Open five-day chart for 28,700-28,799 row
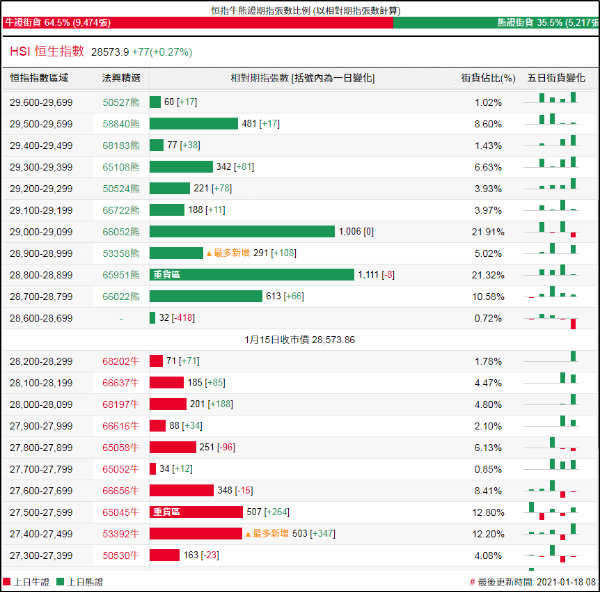 (x=551, y=293)
